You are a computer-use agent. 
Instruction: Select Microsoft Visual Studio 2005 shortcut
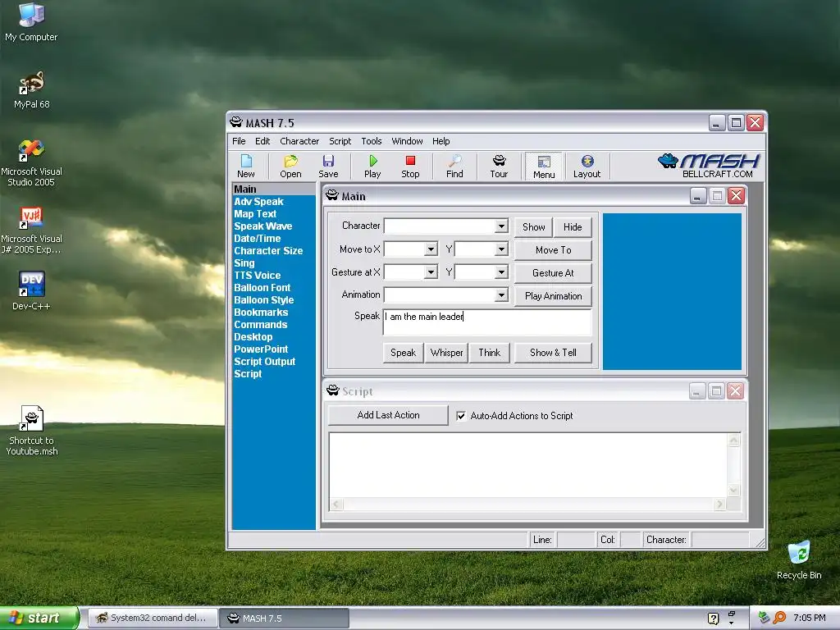[x=31, y=163]
